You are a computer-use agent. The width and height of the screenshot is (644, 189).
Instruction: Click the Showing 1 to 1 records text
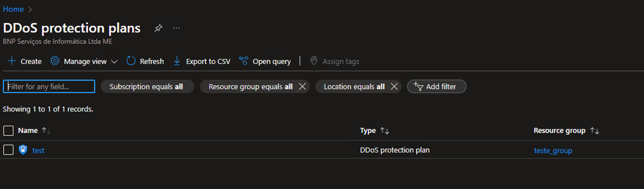click(48, 109)
